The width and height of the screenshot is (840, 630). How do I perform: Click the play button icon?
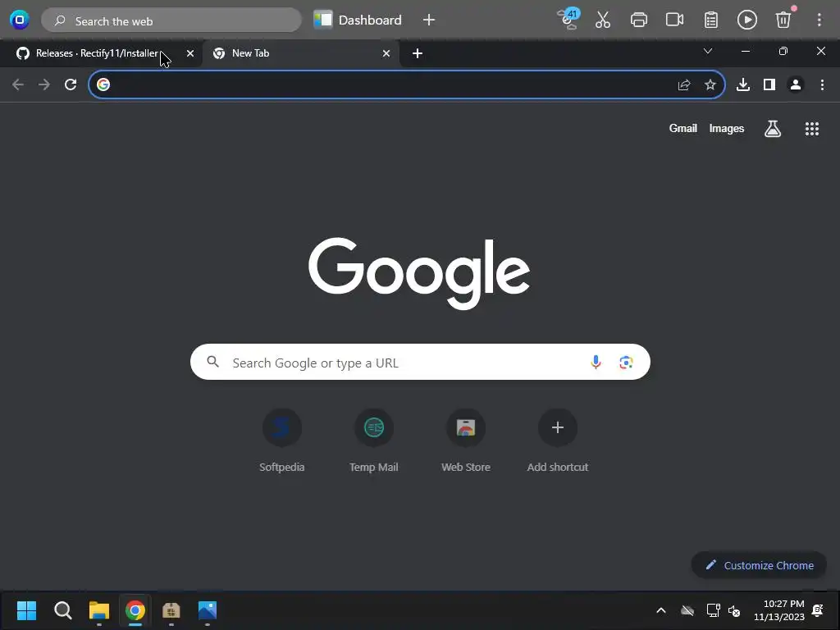[x=746, y=21]
